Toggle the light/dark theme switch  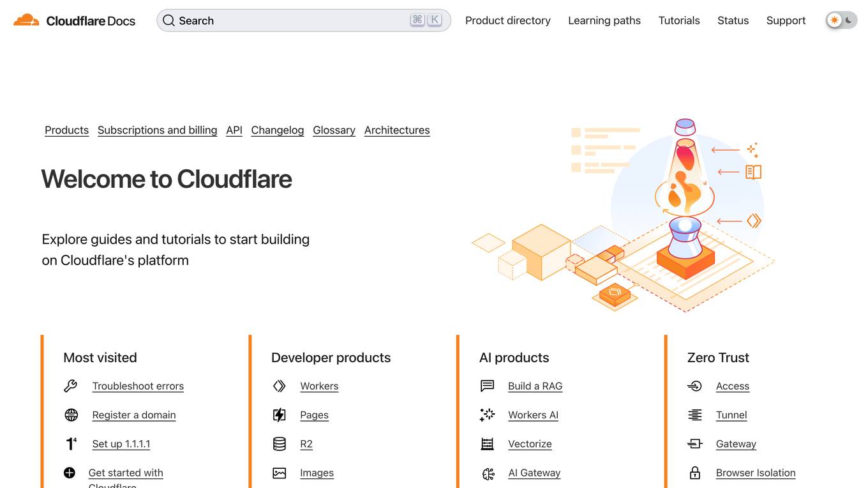point(841,20)
